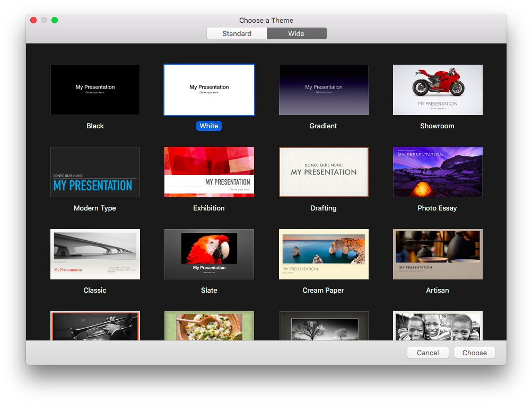
Task: Choose the Photo Essay theme
Action: (437, 172)
